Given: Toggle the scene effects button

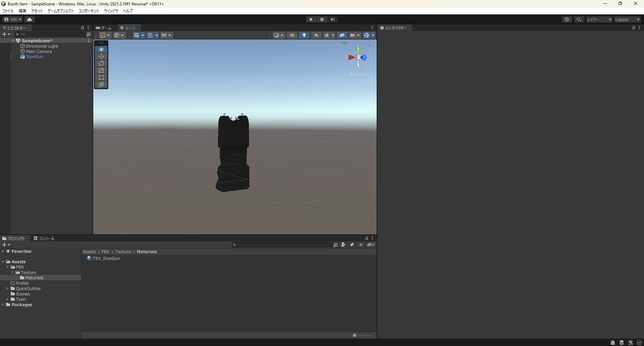Looking at the screenshot, I should 327,35.
